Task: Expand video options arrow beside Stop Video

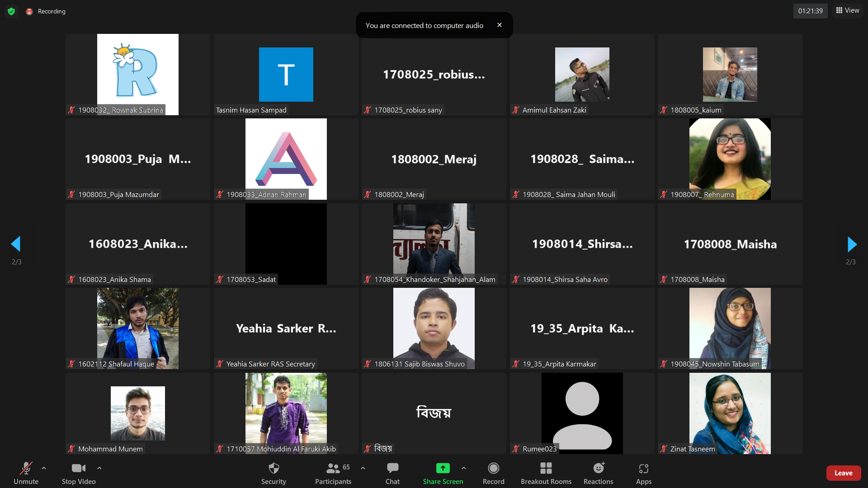Action: 99,468
